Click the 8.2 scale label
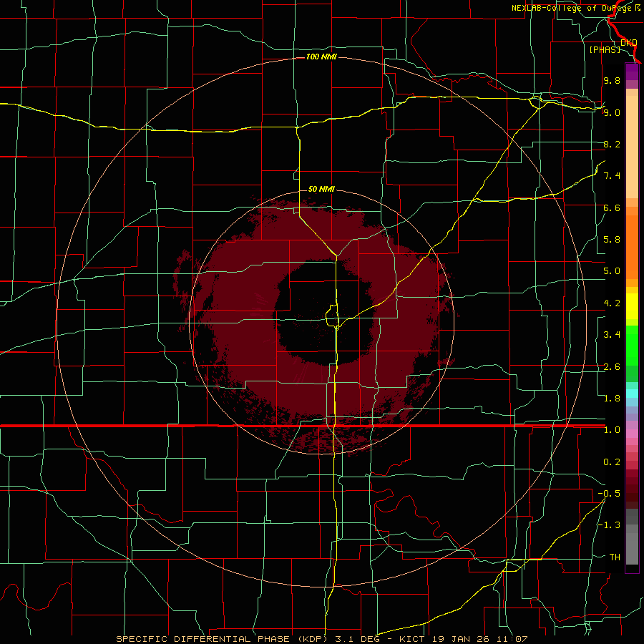Image resolution: width=644 pixels, height=644 pixels. [x=612, y=144]
